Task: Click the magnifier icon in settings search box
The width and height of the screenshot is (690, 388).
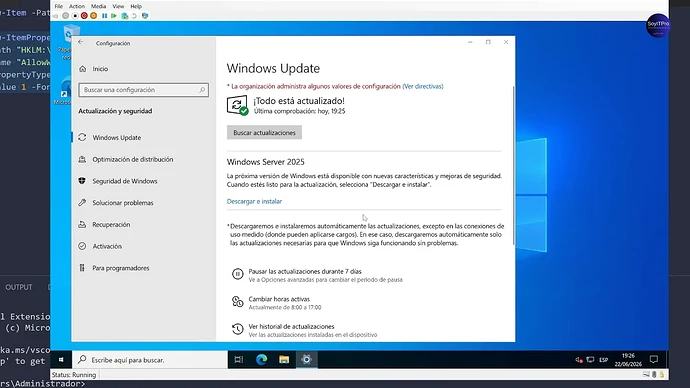Action: pyautogui.click(x=202, y=90)
